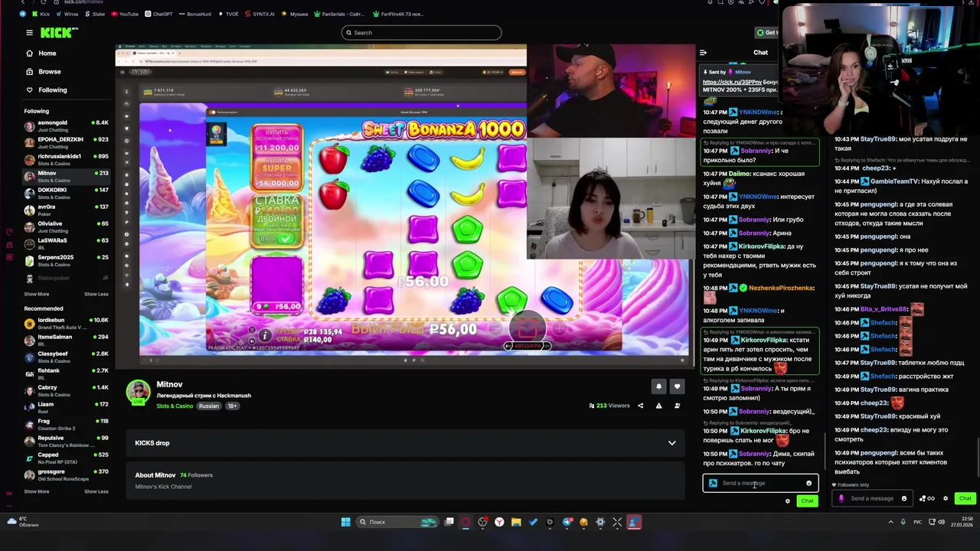Open Oliviative channel in sidebar

[x=66, y=227]
